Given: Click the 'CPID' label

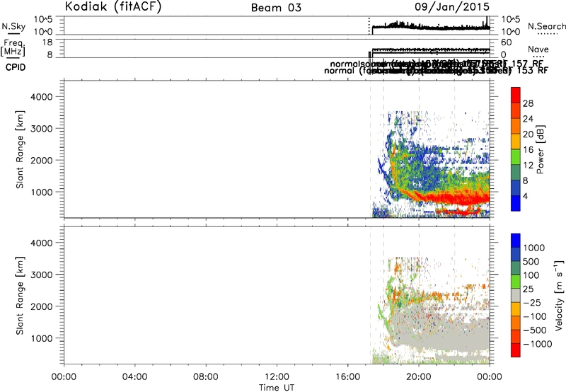Looking at the screenshot, I should pos(16,67).
